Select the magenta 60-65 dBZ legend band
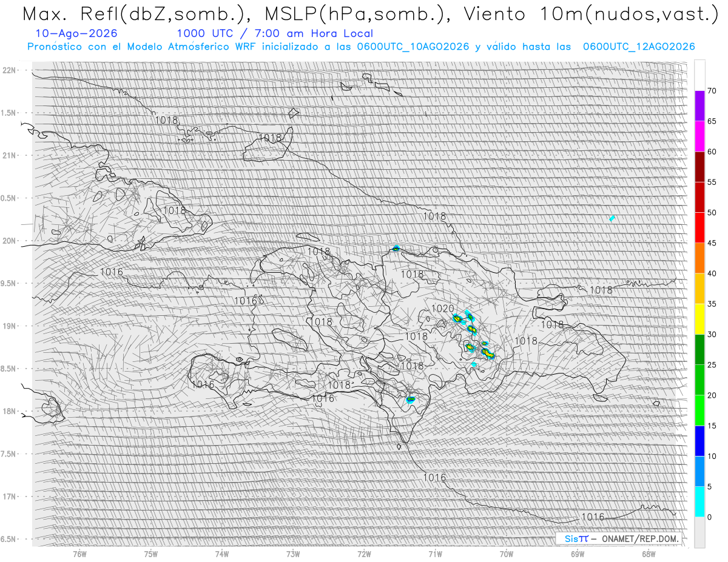Image resolution: width=728 pixels, height=562 pixels. pyautogui.click(x=699, y=136)
